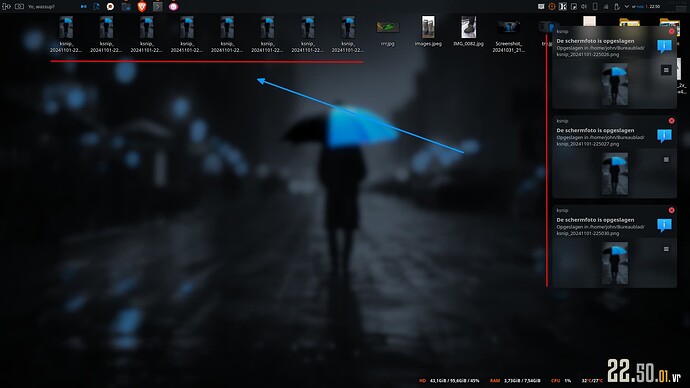Screen dimensions: 690x388
Task: Click the 32°C/27°C temperature readout
Action: [x=592, y=381]
